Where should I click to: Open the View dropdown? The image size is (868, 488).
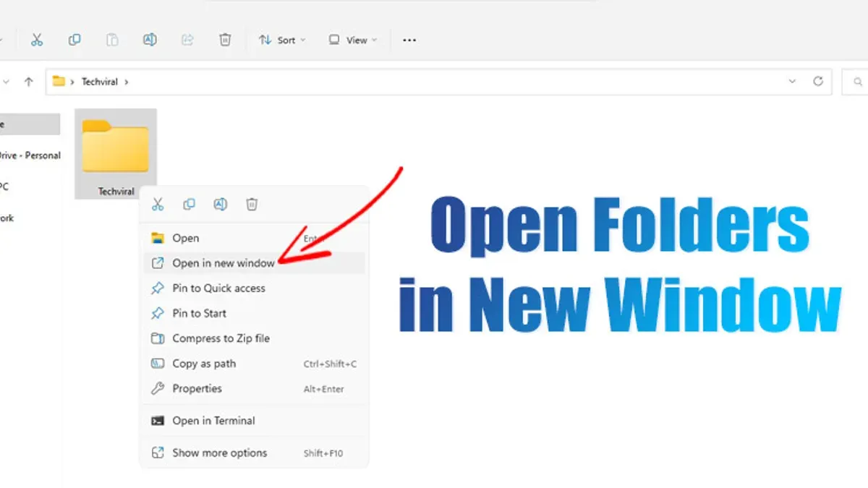353,40
